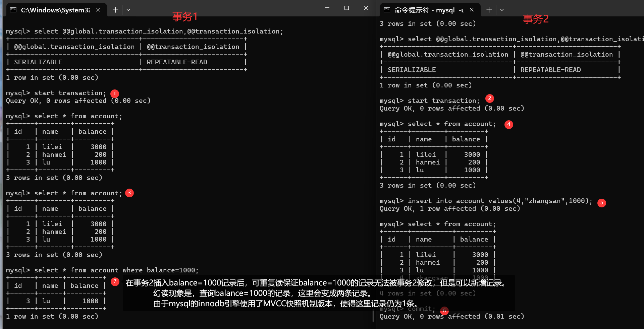The image size is (644, 329).
Task: Click the '4 rows in set' line
Action: coord(428,293)
